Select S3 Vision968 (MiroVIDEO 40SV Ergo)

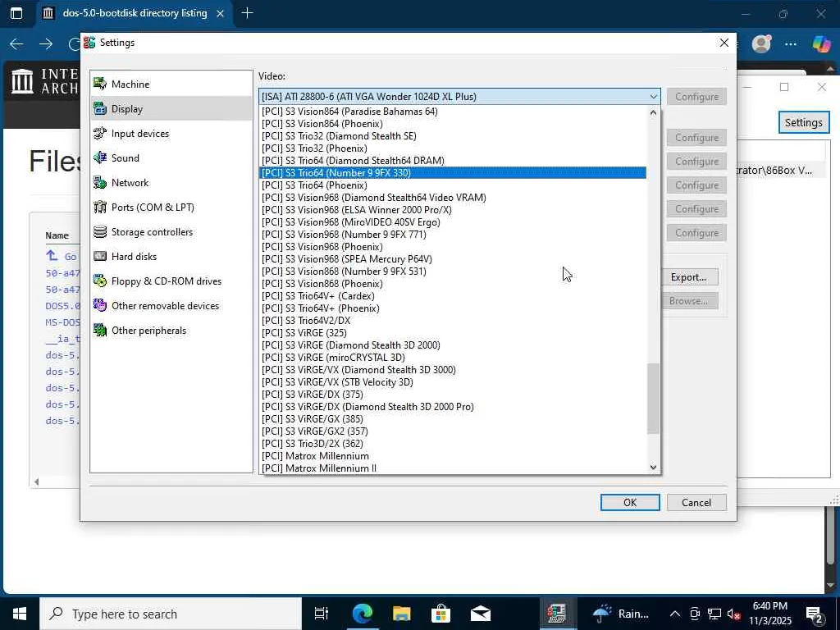[x=453, y=222]
